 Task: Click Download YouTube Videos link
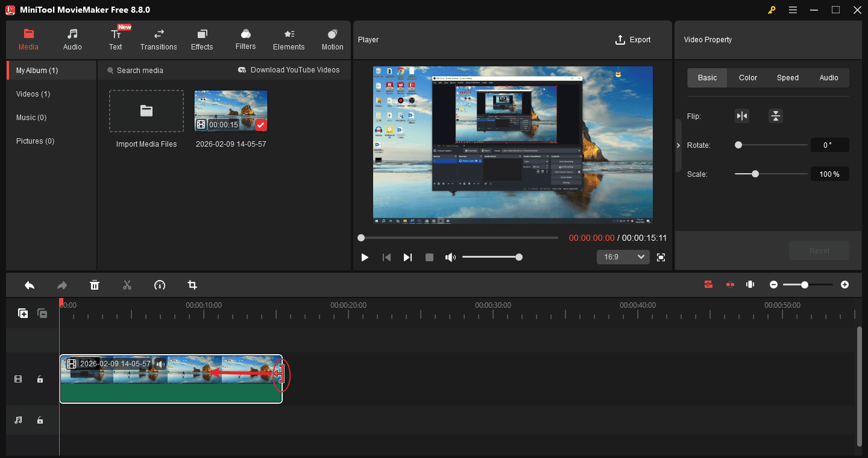(289, 70)
